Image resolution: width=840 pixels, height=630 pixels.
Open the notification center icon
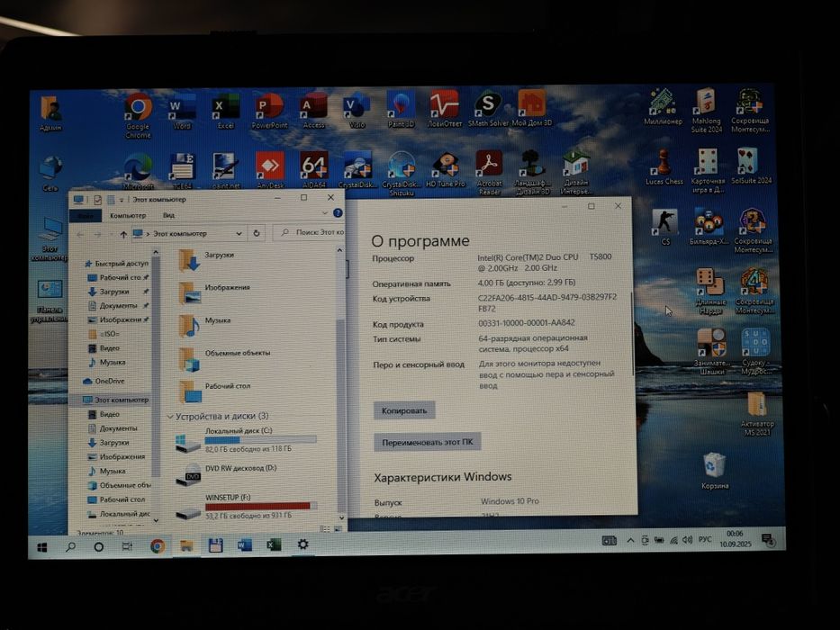point(768,539)
